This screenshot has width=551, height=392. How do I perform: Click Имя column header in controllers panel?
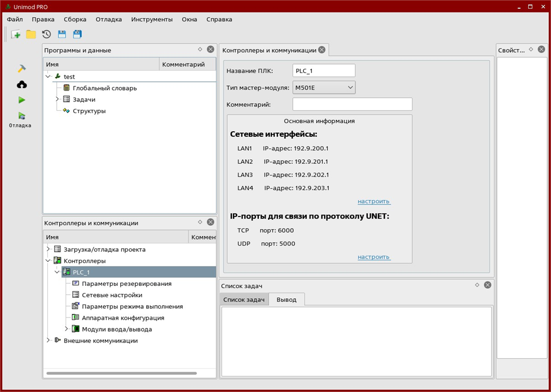point(116,237)
